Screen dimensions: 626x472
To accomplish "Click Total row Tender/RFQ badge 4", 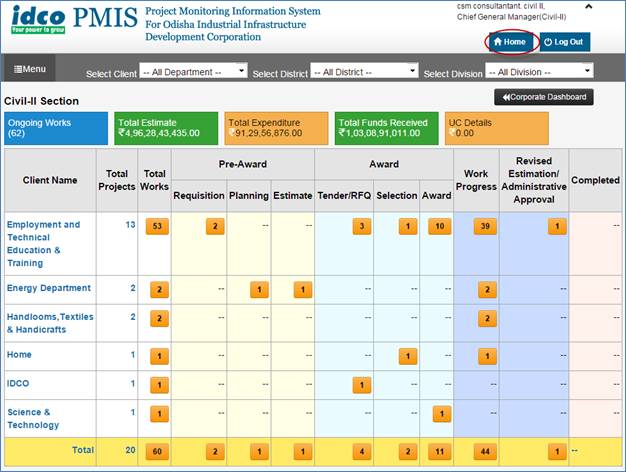I will pyautogui.click(x=362, y=452).
